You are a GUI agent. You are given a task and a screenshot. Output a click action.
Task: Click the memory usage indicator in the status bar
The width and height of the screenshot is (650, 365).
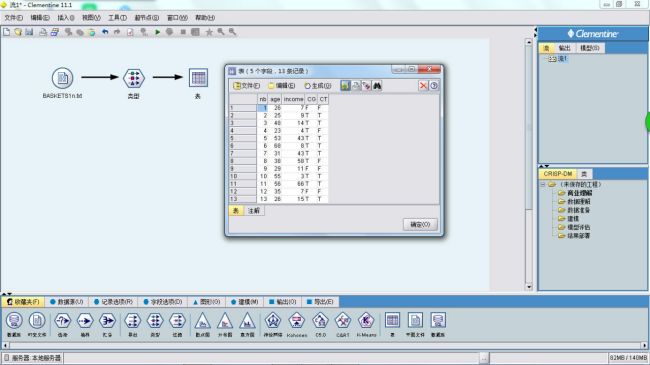coord(628,358)
